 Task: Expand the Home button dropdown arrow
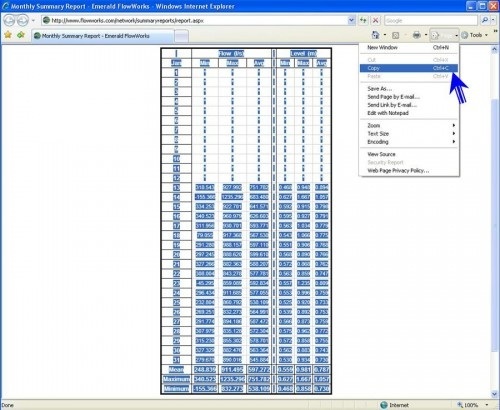tap(385, 35)
